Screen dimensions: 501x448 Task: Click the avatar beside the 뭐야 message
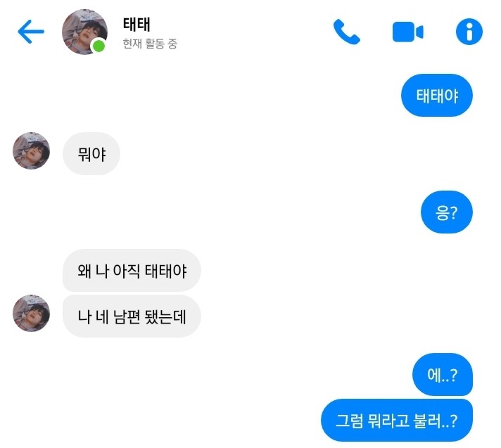pos(31,151)
